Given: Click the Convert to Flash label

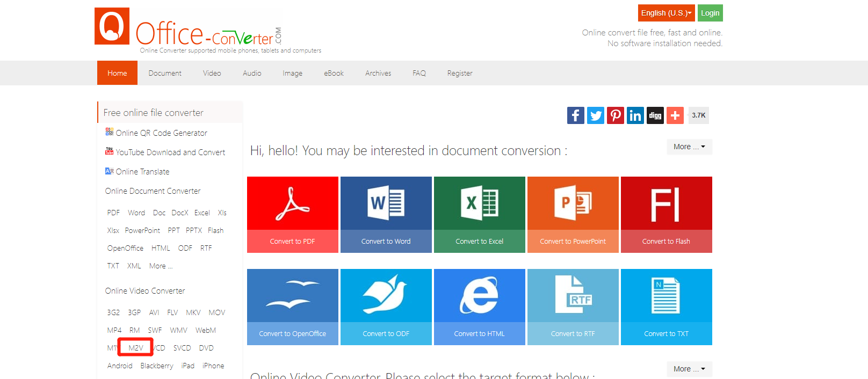Looking at the screenshot, I should point(666,241).
